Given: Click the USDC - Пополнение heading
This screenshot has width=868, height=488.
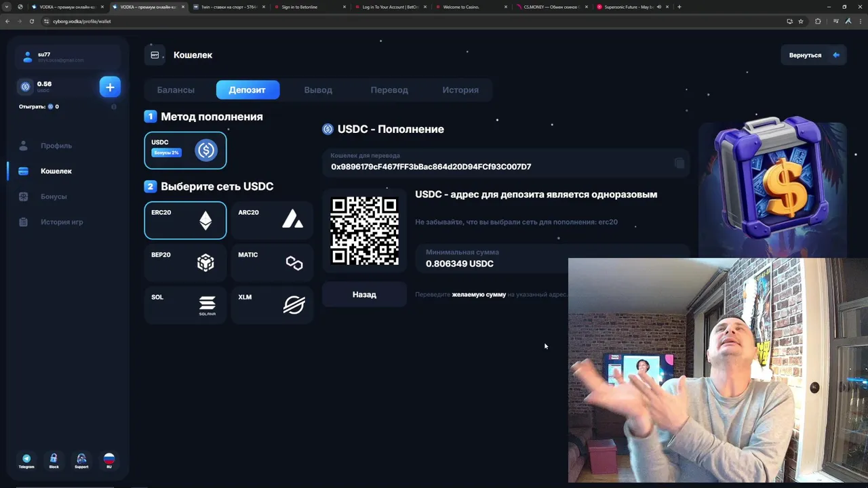Looking at the screenshot, I should pos(391,129).
